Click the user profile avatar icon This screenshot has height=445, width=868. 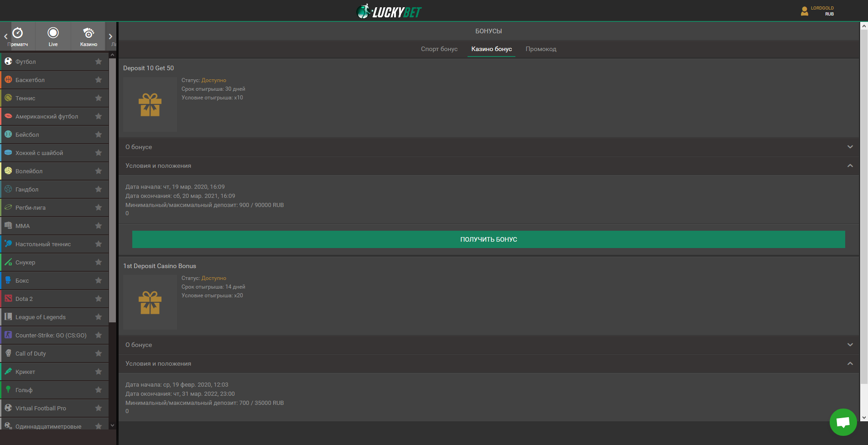point(805,11)
